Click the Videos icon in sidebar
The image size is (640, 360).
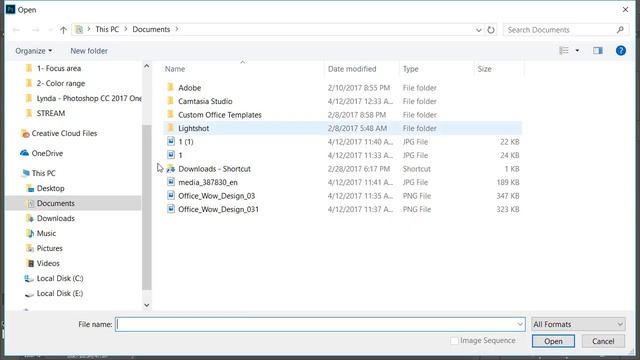point(30,263)
